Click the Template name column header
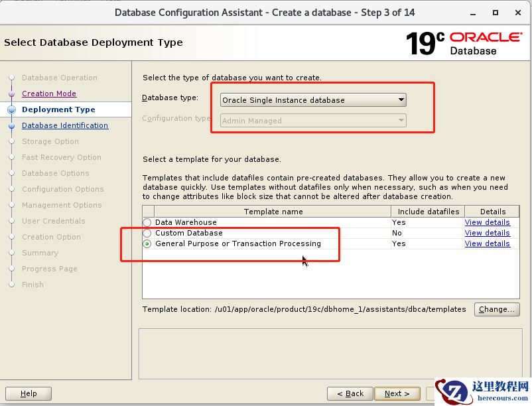532x406 pixels. tap(273, 212)
